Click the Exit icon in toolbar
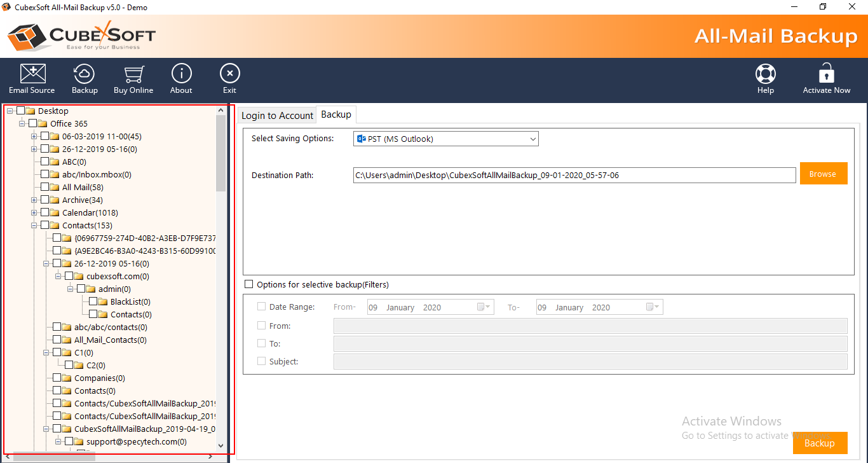Image resolution: width=868 pixels, height=463 pixels. coord(229,74)
